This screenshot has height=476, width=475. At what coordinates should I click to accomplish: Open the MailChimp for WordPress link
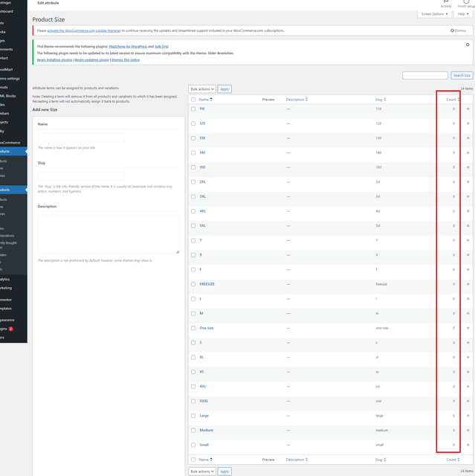pyautogui.click(x=128, y=47)
